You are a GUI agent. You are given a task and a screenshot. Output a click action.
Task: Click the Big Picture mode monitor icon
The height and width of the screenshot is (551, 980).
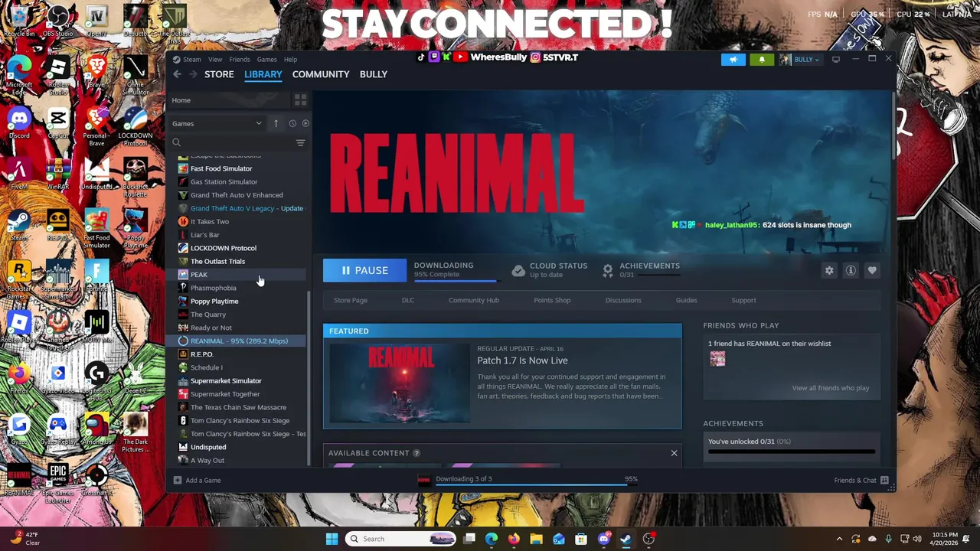click(836, 59)
